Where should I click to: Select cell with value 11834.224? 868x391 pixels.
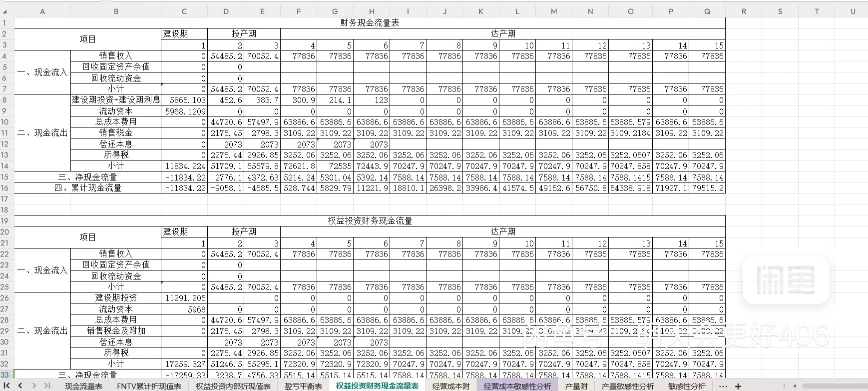(184, 166)
